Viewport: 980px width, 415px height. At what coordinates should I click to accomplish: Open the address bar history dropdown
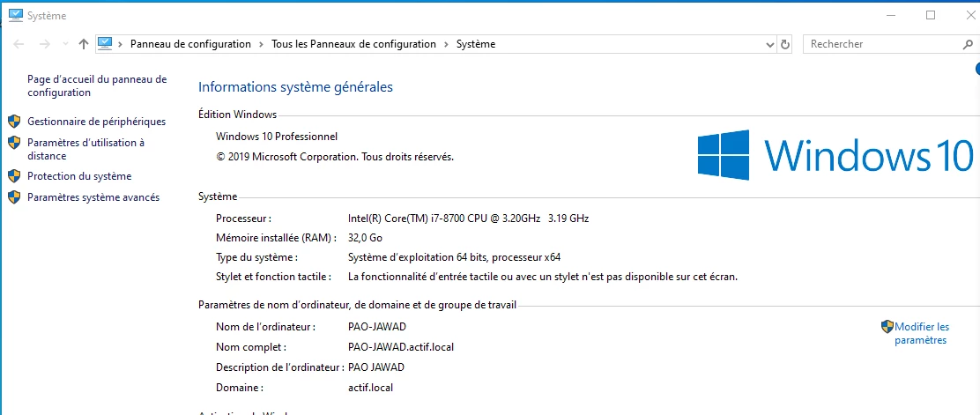point(770,44)
